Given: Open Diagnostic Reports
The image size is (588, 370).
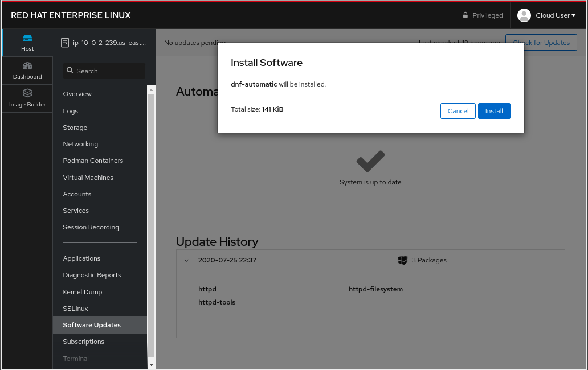Looking at the screenshot, I should [x=92, y=276].
